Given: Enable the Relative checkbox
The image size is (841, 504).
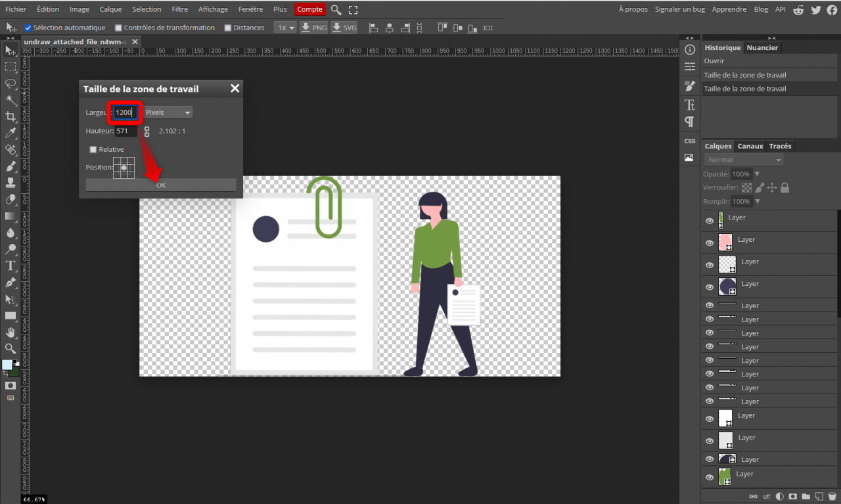Looking at the screenshot, I should point(93,150).
